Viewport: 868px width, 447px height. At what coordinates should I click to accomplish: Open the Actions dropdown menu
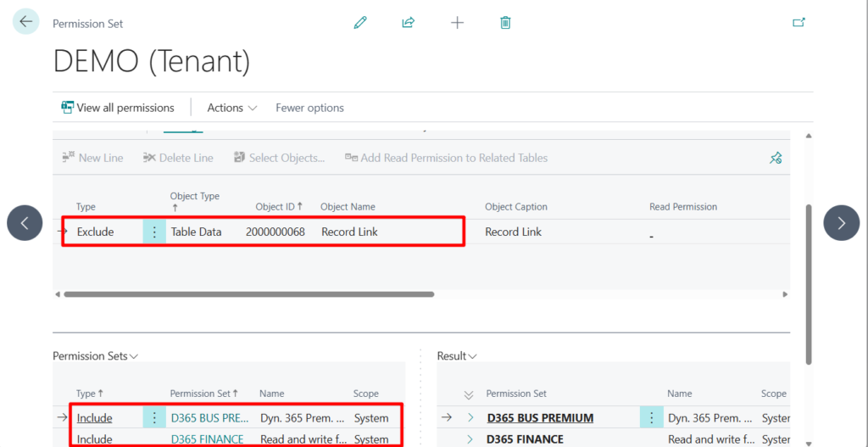[232, 108]
